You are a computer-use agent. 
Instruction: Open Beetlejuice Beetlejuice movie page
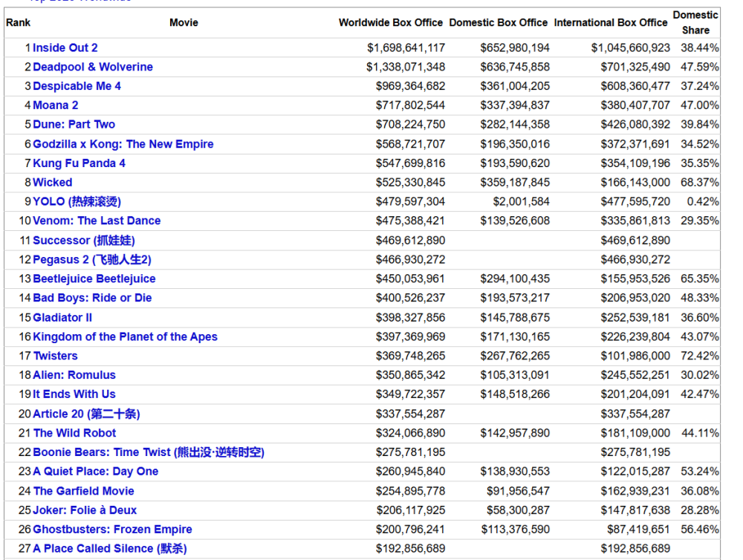coord(94,279)
